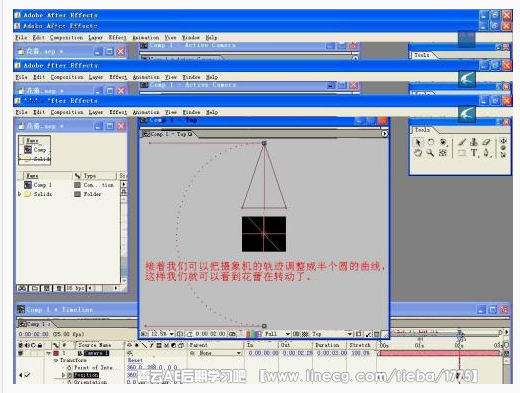Open the Animation menu
Screen dimensions: 520x393
point(146,112)
